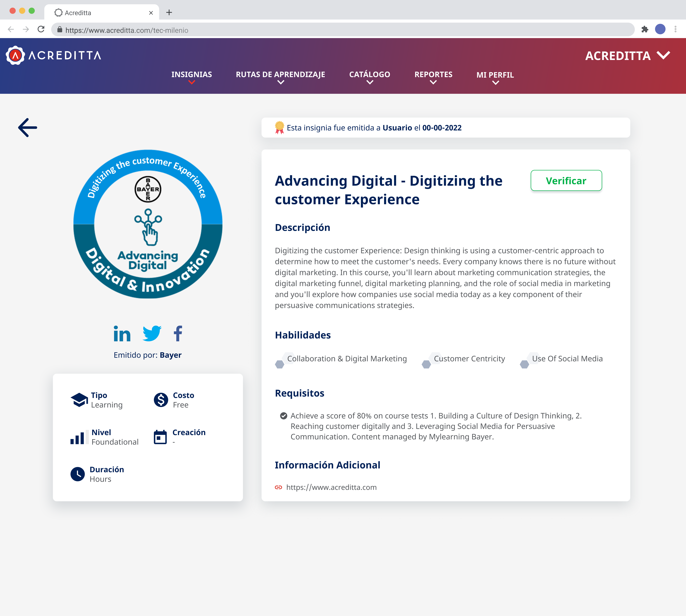The width and height of the screenshot is (686, 616).
Task: Share the badge on LinkedIn
Action: (x=122, y=334)
